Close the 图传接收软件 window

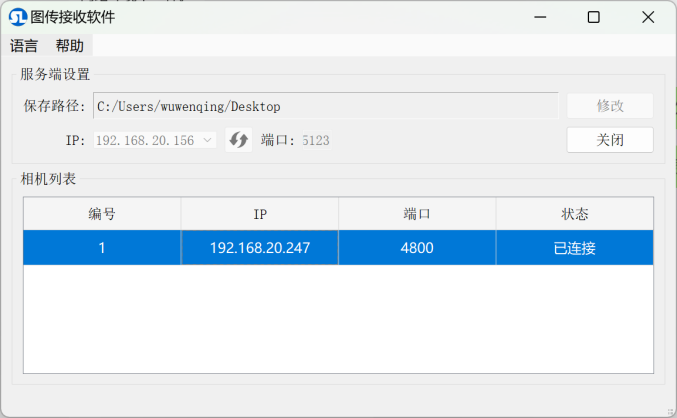coord(648,17)
